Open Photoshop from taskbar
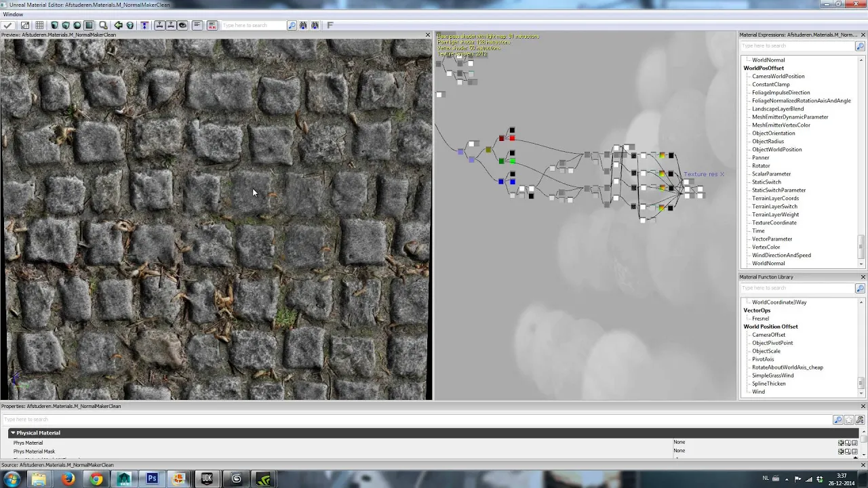This screenshot has width=868, height=488. tap(152, 479)
